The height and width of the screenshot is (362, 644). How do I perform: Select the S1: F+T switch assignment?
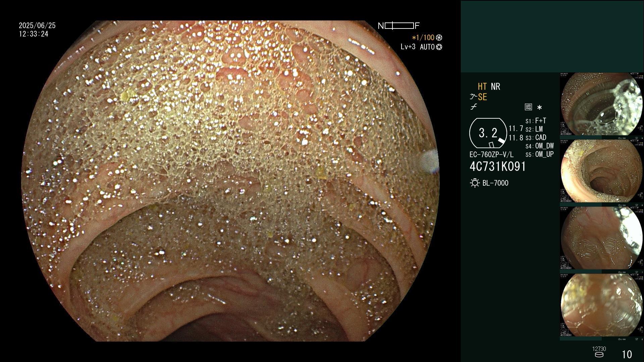(x=536, y=121)
